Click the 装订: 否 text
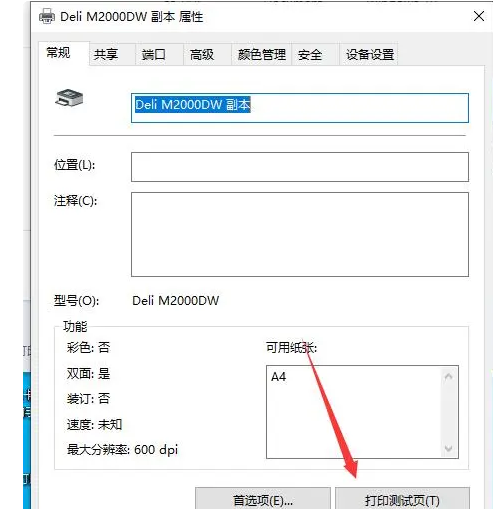Image resolution: width=493 pixels, height=509 pixels. (x=88, y=399)
